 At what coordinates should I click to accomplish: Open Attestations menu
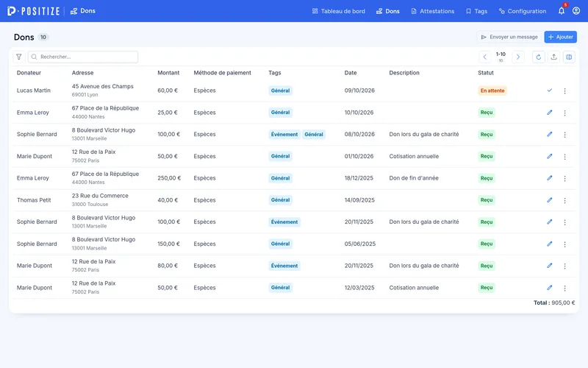pyautogui.click(x=433, y=11)
